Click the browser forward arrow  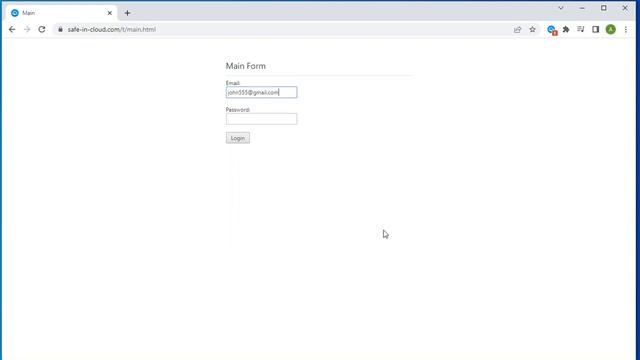(27, 29)
